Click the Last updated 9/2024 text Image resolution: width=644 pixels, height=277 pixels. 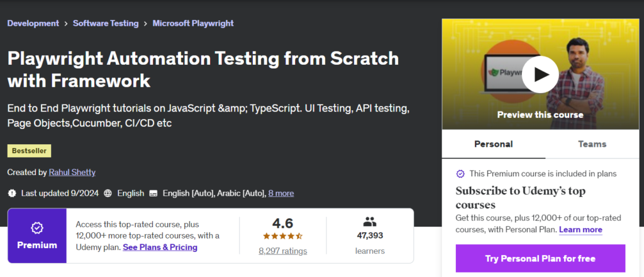tap(60, 193)
